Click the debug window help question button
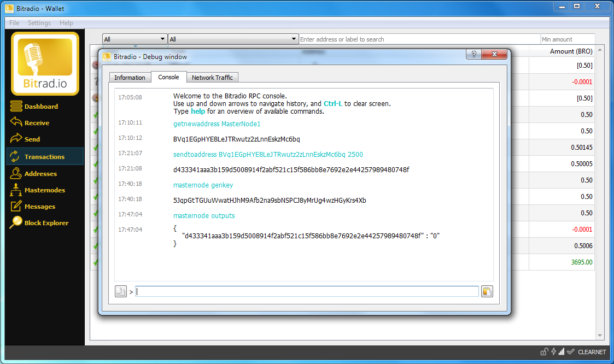Image resolution: width=614 pixels, height=364 pixels. [x=474, y=54]
